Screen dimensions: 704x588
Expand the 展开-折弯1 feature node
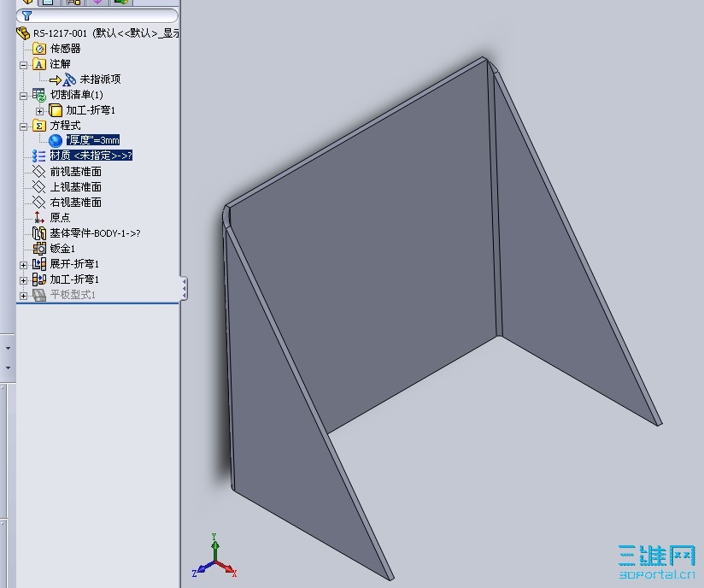(x=23, y=265)
